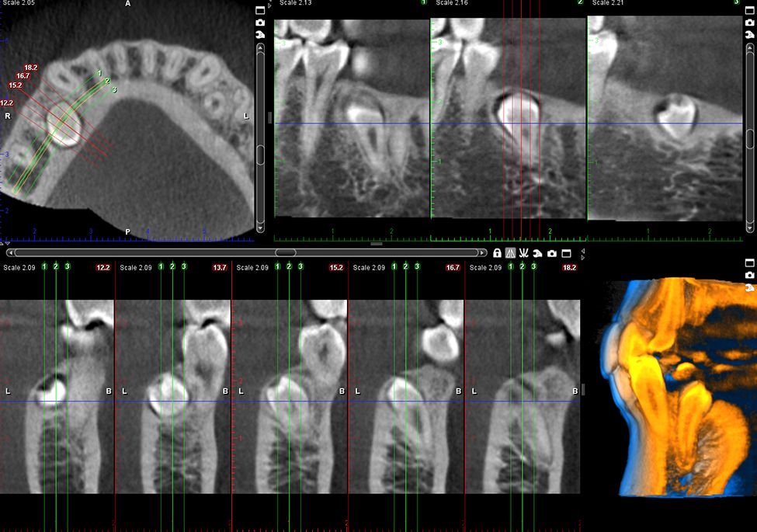Maximize the 3D volume view panel

[x=749, y=263]
